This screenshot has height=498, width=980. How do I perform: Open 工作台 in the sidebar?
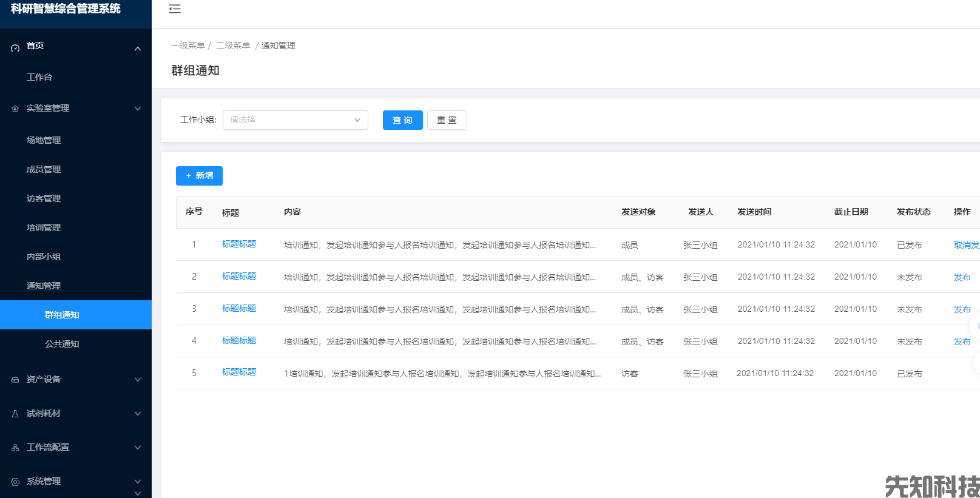click(x=39, y=77)
